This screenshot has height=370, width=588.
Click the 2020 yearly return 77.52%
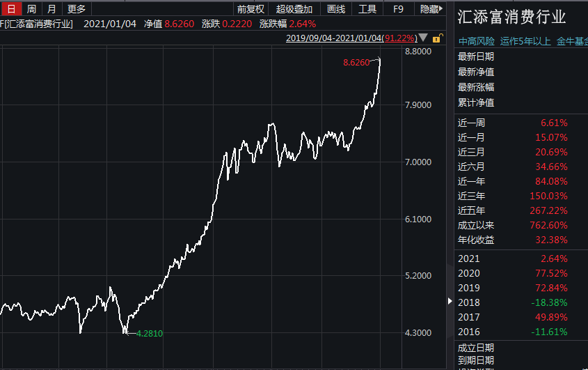[x=551, y=273]
